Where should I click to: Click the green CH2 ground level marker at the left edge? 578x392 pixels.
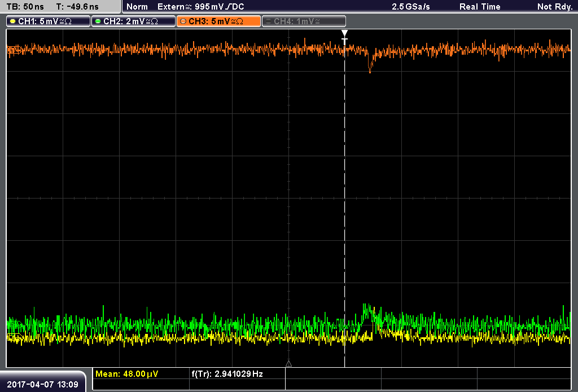point(14,324)
